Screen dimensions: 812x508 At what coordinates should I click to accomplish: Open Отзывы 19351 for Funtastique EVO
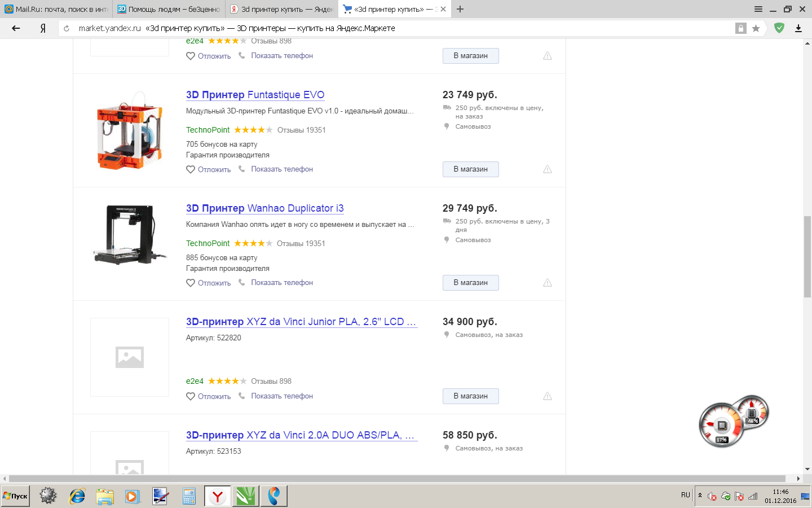point(302,130)
